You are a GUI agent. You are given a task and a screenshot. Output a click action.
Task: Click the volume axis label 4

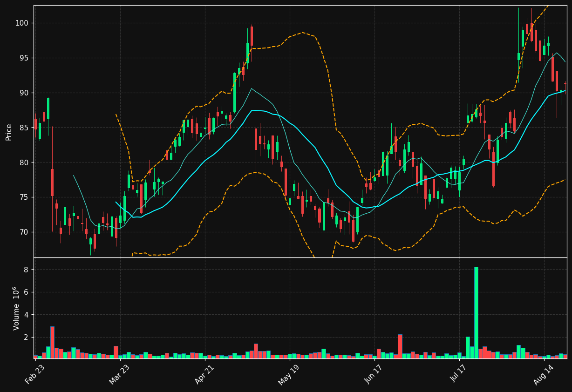27,315
